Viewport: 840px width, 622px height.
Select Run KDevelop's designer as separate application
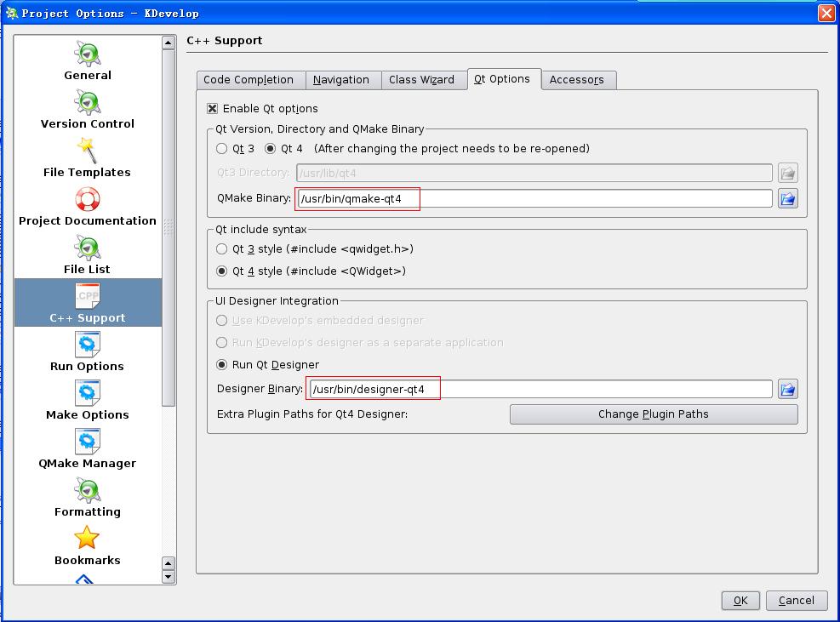(222, 342)
